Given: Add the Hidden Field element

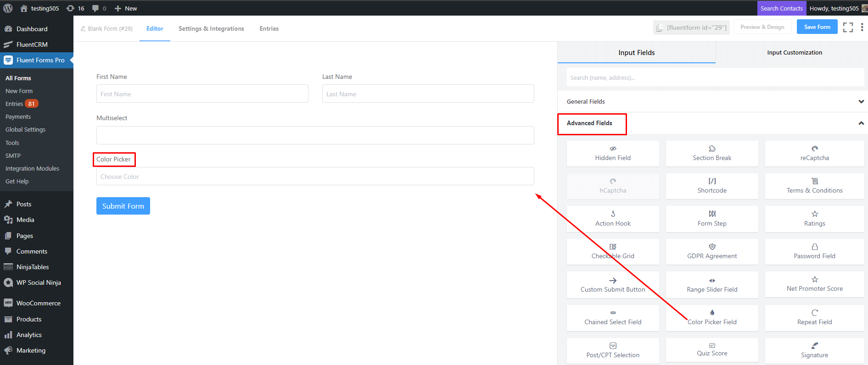Looking at the screenshot, I should 613,154.
